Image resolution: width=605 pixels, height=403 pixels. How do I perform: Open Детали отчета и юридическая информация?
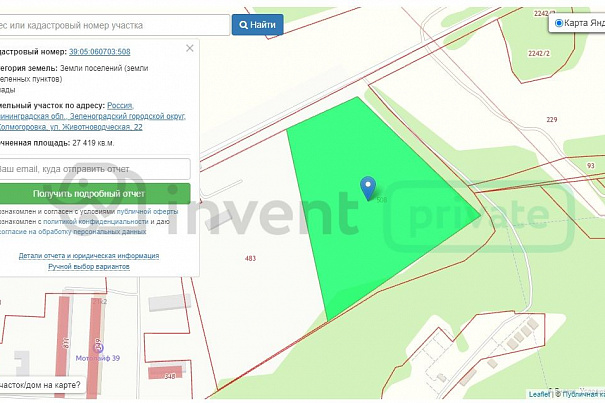[x=89, y=256]
